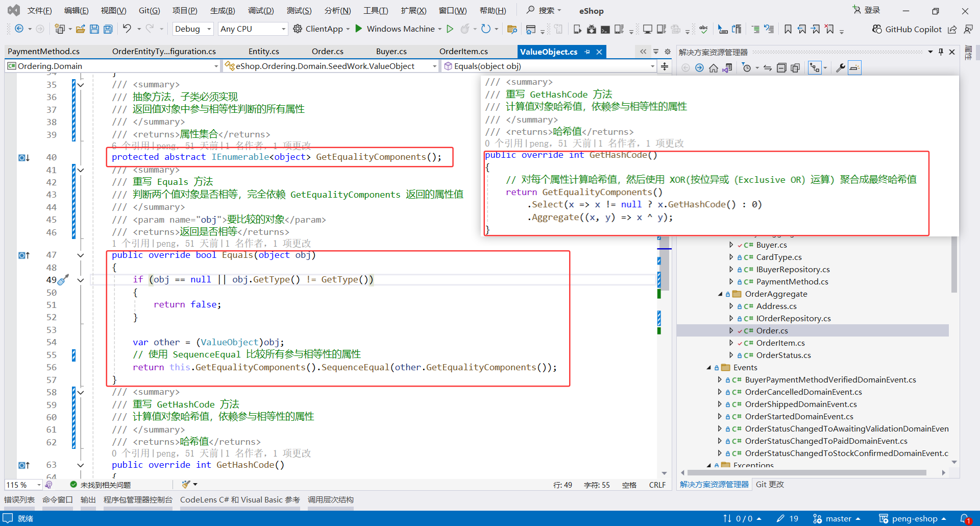Screen dimensions: 980x526
Task: Collapse the Equals method at line 47
Action: click(81, 255)
